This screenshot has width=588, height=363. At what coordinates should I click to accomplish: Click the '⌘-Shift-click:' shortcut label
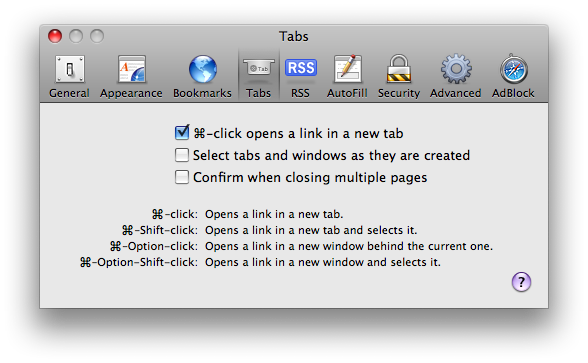tap(160, 230)
